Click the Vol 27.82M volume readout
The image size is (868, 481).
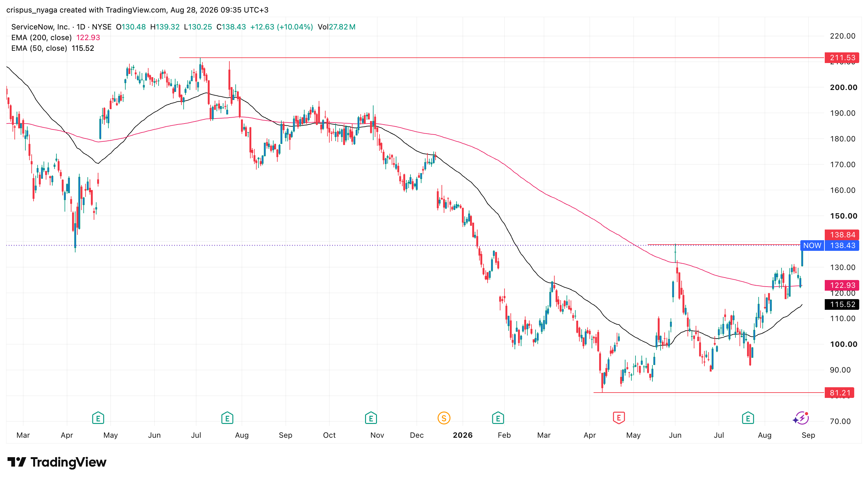click(x=337, y=27)
